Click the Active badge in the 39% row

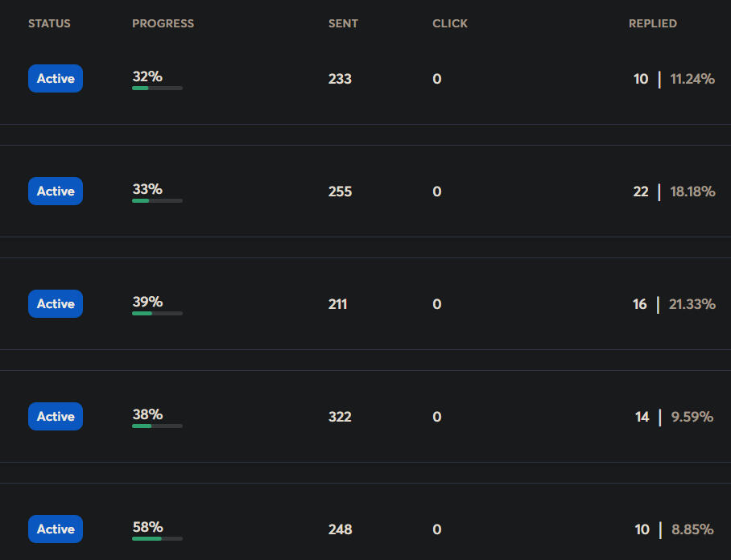(x=56, y=304)
